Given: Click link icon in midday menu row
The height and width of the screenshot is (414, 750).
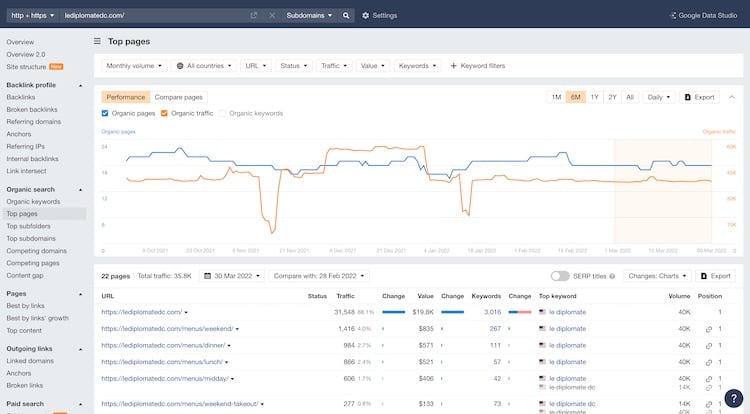Looking at the screenshot, I should [708, 379].
